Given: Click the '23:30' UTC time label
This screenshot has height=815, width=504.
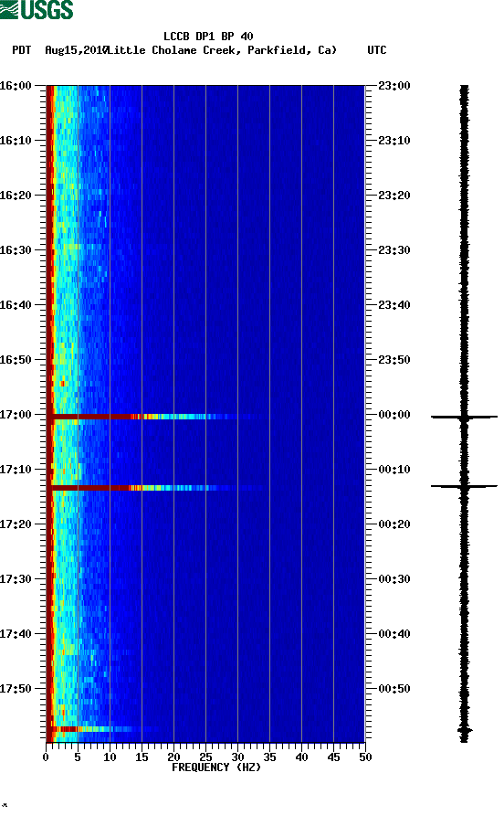Looking at the screenshot, I should pyautogui.click(x=394, y=250).
